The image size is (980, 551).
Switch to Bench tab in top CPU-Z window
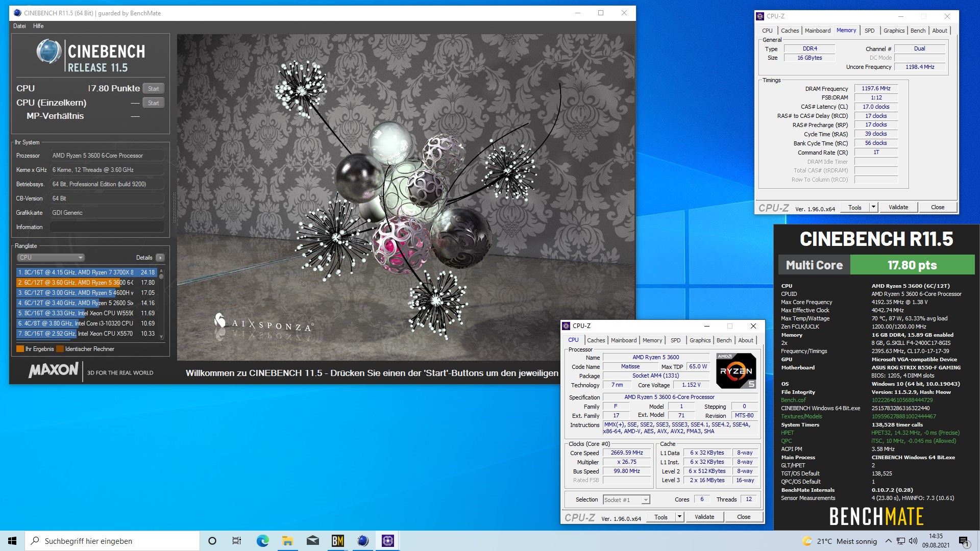point(918,31)
